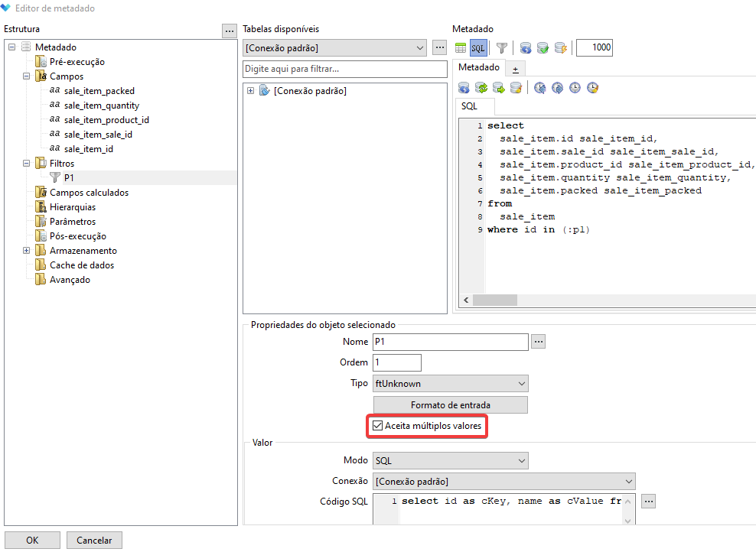Click the plus tab to add metadata
The image size is (756, 552).
515,69
